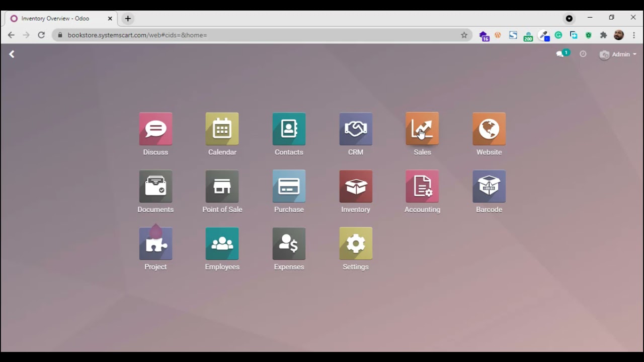Open the Sales app
Screen dimensions: 644x362
[422, 129]
